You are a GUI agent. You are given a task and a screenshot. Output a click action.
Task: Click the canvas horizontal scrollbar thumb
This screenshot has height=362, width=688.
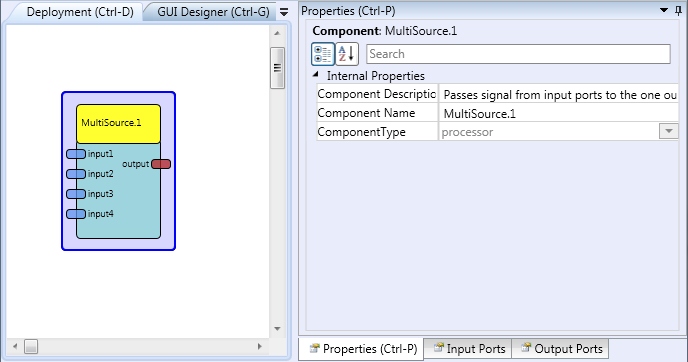[x=31, y=347]
